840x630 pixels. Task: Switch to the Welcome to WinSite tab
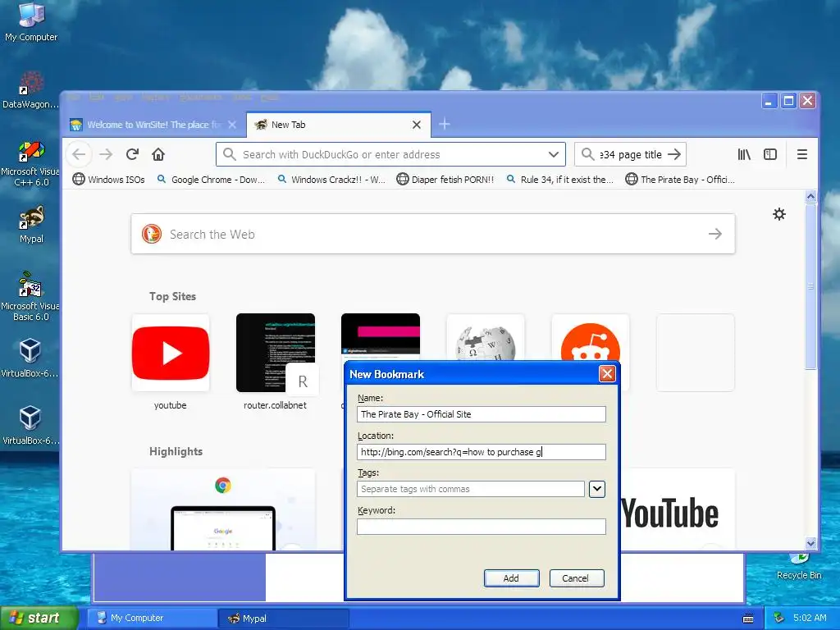[153, 125]
